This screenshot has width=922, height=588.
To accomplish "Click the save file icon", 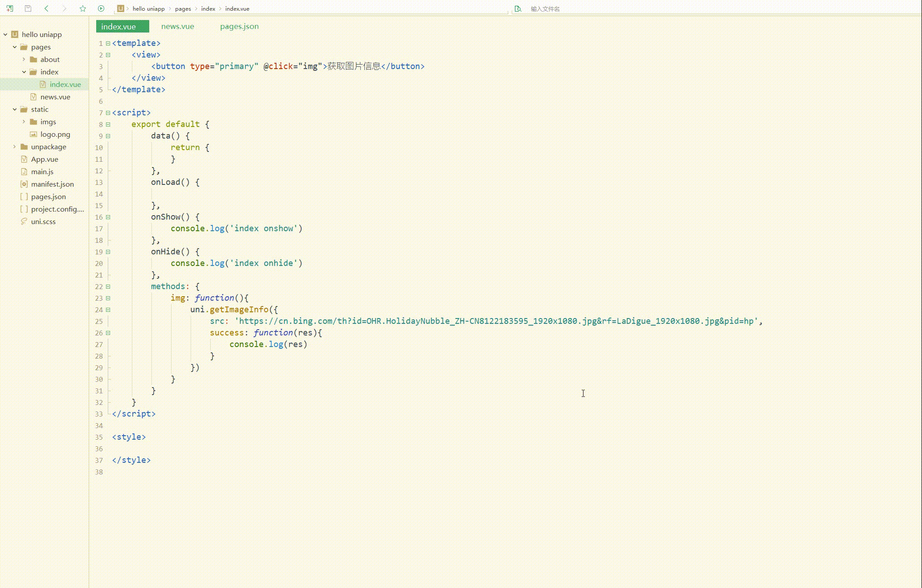I will (x=28, y=8).
